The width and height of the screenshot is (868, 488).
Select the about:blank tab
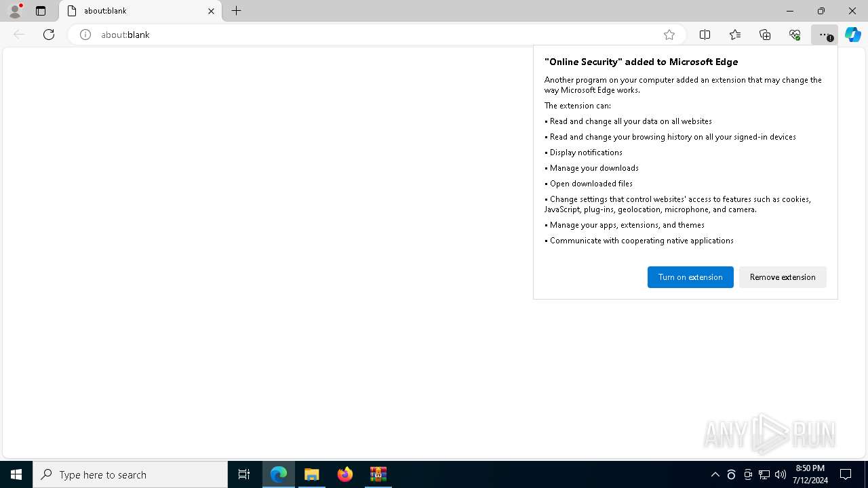140,11
